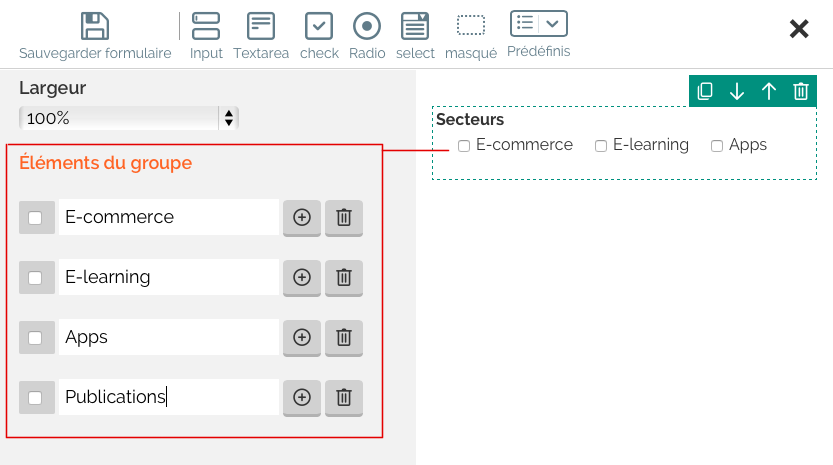Delete the E-learning group item
This screenshot has width=833, height=465.
tap(344, 278)
